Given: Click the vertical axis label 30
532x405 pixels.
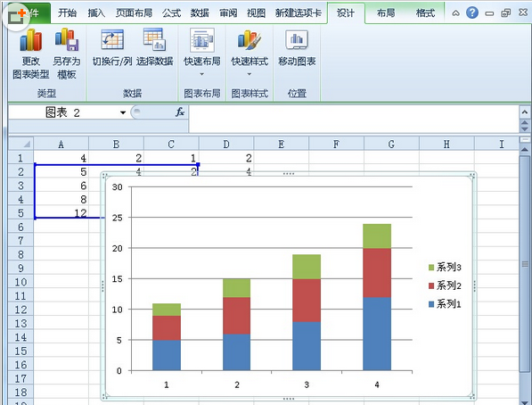Looking at the screenshot, I should [x=118, y=186].
